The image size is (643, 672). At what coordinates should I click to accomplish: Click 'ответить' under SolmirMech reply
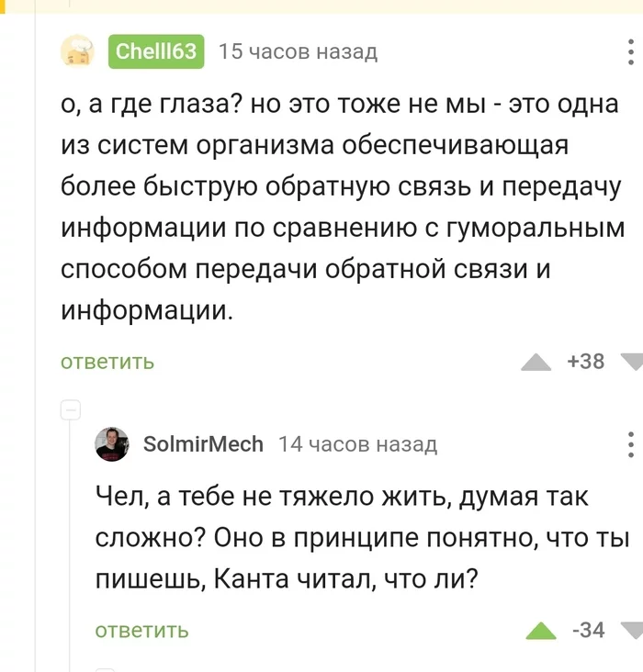point(141,631)
